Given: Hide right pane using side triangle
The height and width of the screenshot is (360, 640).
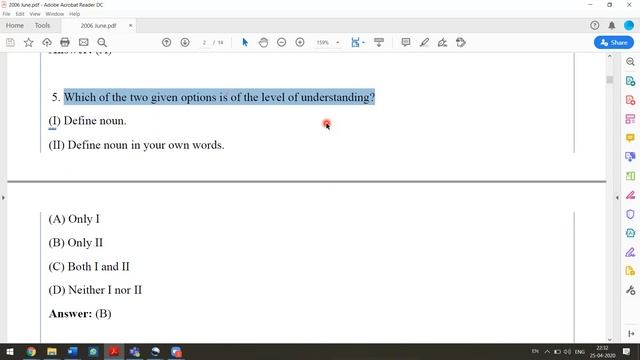Looking at the screenshot, I should coord(617,198).
